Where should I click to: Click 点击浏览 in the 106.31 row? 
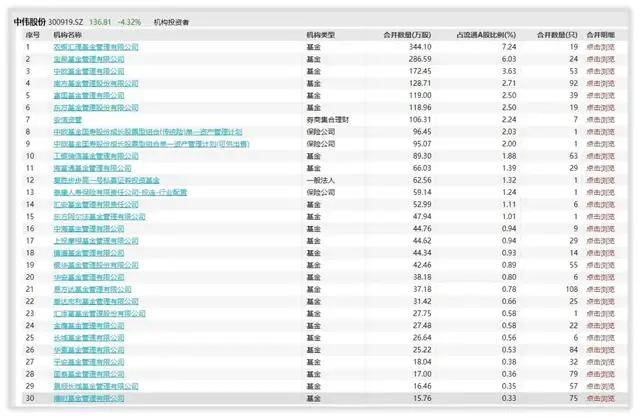tap(600, 120)
